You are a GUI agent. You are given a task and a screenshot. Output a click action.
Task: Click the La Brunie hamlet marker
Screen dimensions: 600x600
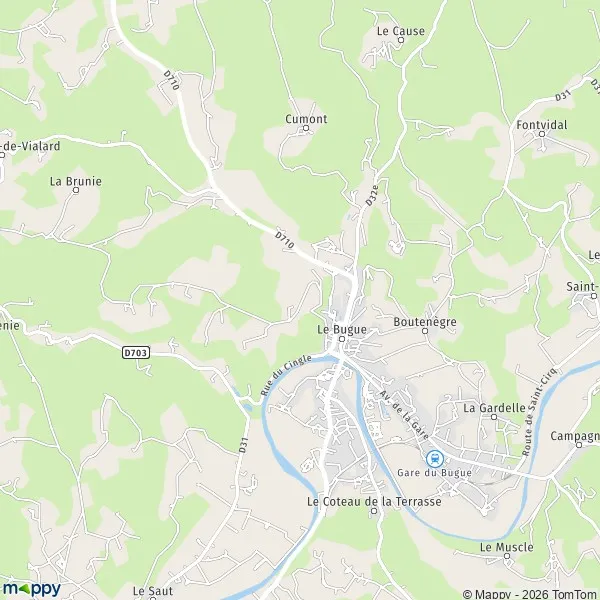click(76, 190)
